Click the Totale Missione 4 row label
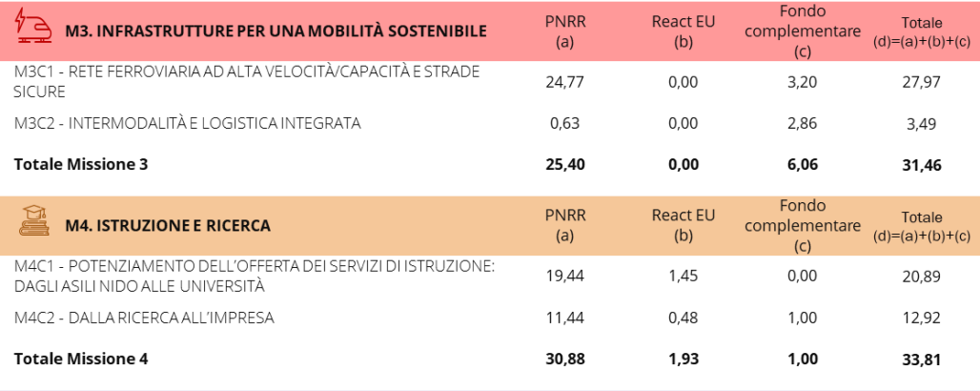Viewport: 980px width, 391px height. tap(81, 360)
